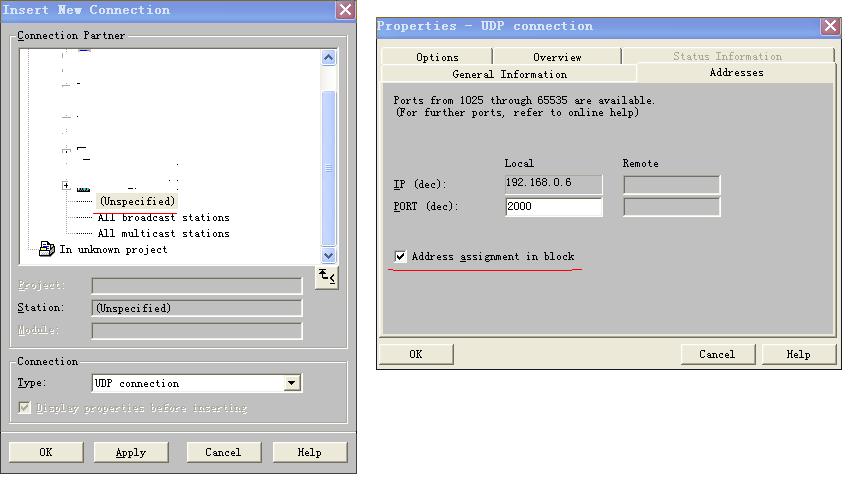Choose All multicast stations entry
The height and width of the screenshot is (490, 859).
tap(163, 233)
